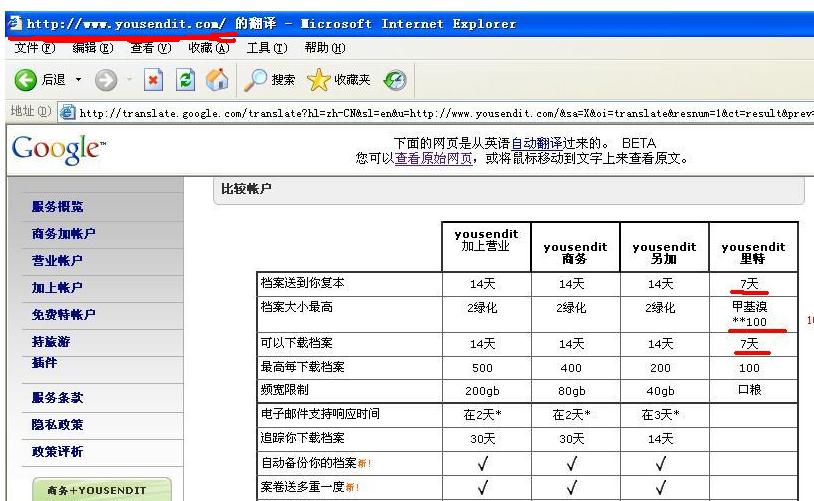Open the 查看原始网页 link

pos(433,158)
